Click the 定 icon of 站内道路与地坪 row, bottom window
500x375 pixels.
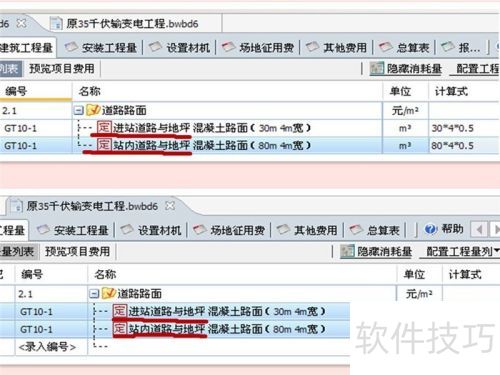[x=119, y=329]
